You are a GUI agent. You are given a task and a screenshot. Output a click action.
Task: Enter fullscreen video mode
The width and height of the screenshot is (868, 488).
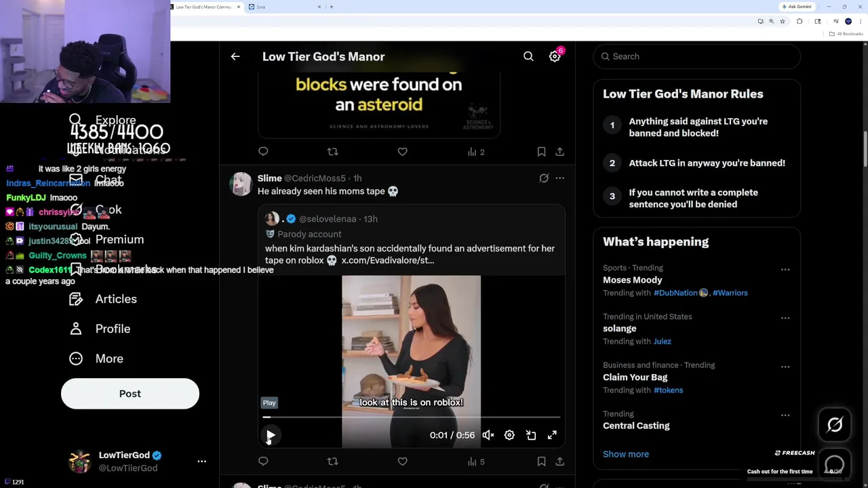[x=552, y=435]
